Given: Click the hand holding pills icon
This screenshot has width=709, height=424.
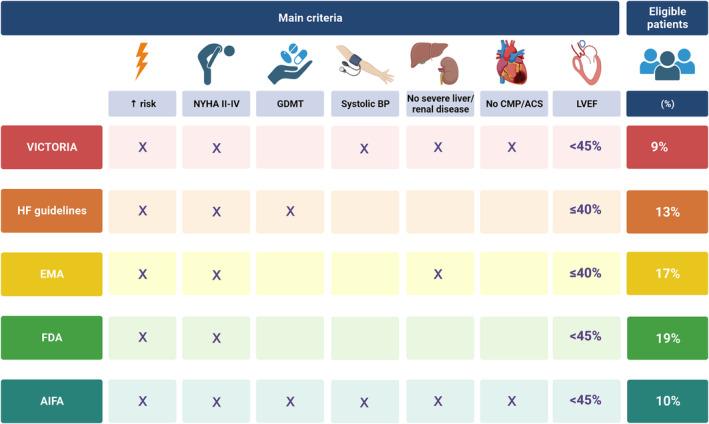Looking at the screenshot, I should click(x=290, y=63).
